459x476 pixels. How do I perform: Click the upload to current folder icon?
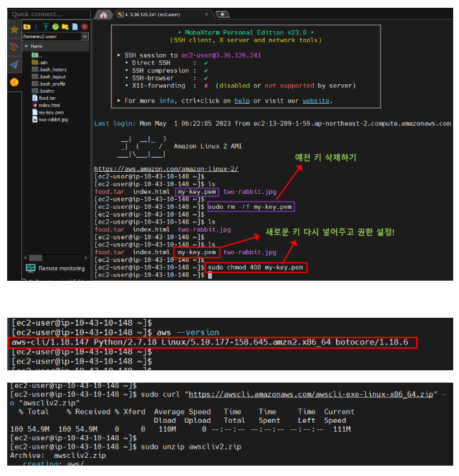46,27
